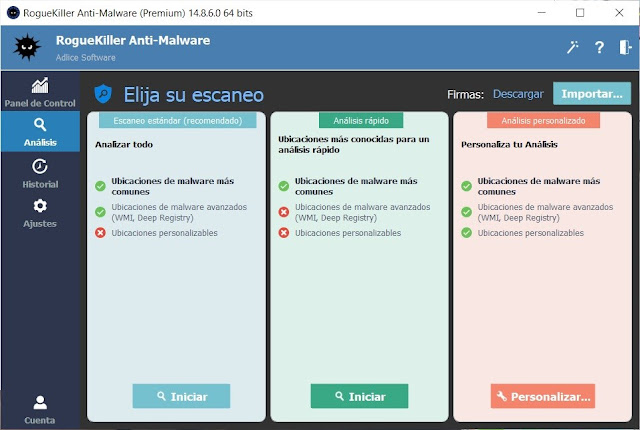Click red cross for customizable locations in standard scan
The width and height of the screenshot is (640, 430).
tap(100, 233)
